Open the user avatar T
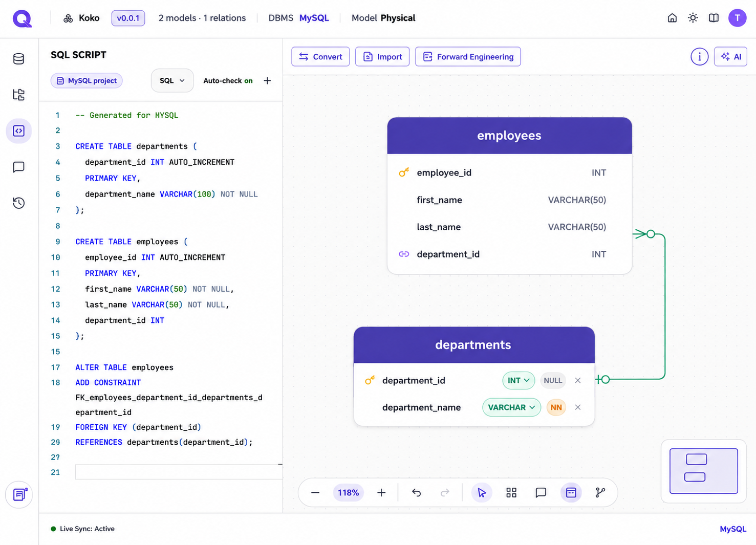The width and height of the screenshot is (756, 545). [x=738, y=18]
